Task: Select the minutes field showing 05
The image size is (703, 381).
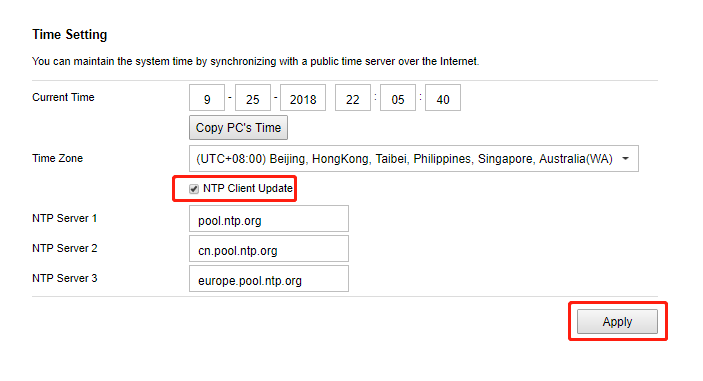Action: click(x=398, y=98)
